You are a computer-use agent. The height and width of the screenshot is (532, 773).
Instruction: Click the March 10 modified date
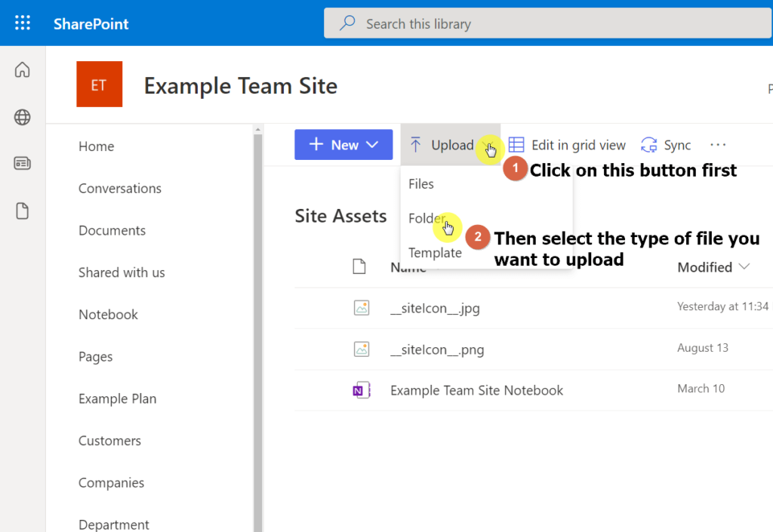click(701, 389)
